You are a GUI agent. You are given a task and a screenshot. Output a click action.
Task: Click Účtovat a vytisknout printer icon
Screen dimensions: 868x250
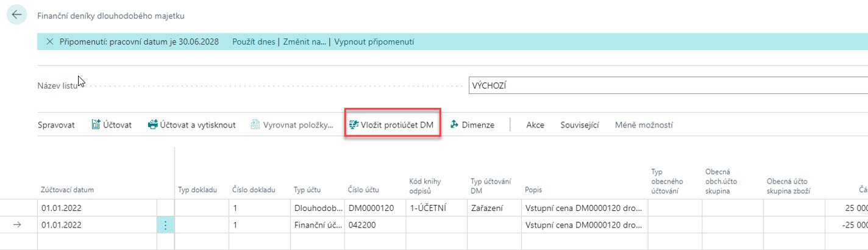(x=153, y=125)
